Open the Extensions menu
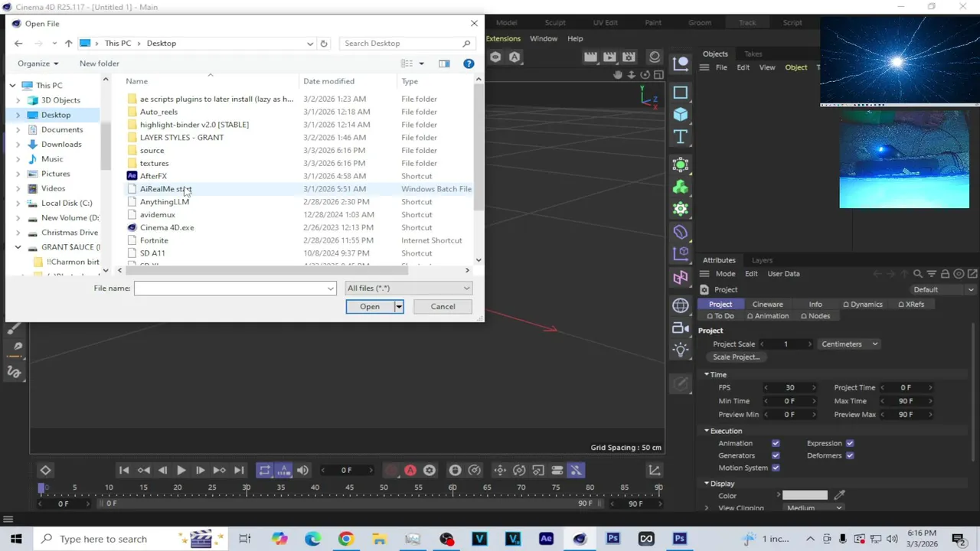 click(x=503, y=38)
